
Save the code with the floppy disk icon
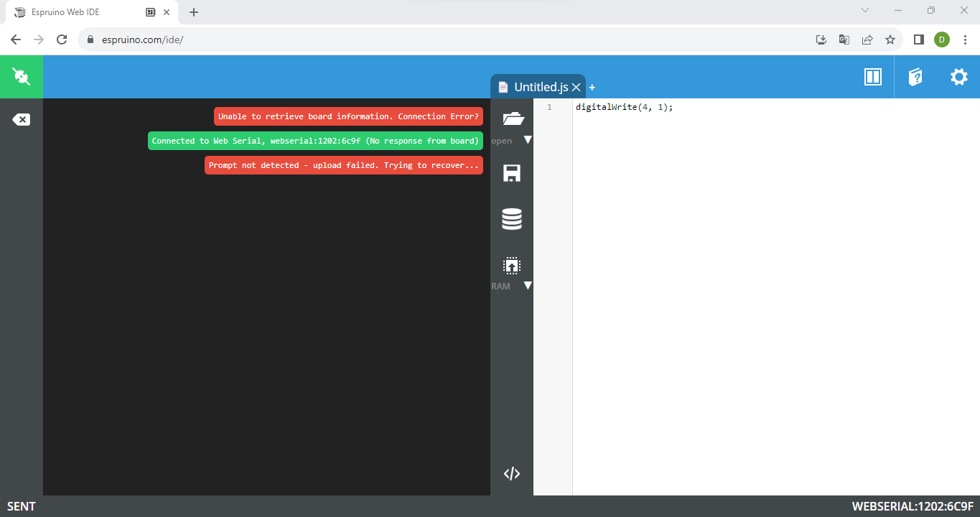pyautogui.click(x=512, y=173)
